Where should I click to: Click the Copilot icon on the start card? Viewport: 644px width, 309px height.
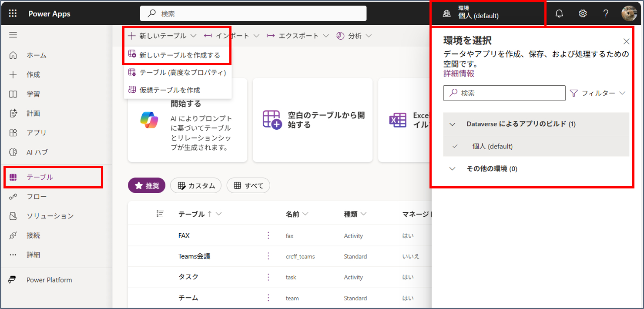(149, 120)
